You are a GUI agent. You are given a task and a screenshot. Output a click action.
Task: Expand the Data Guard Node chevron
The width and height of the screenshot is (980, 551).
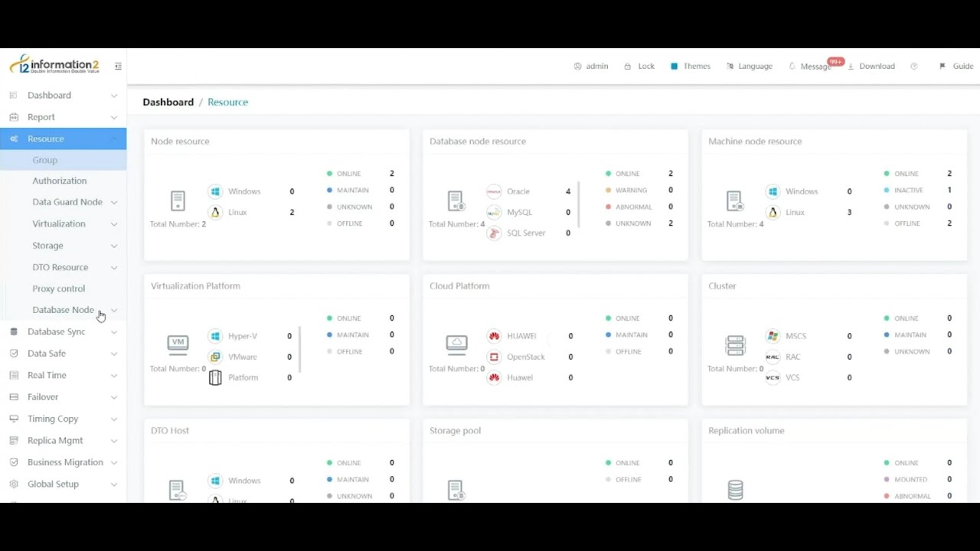(114, 202)
